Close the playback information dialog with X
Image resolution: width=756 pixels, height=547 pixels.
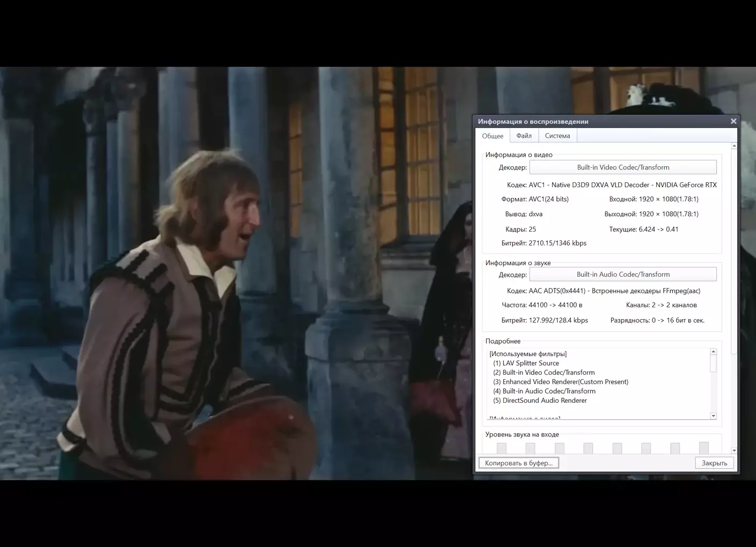[x=733, y=121]
